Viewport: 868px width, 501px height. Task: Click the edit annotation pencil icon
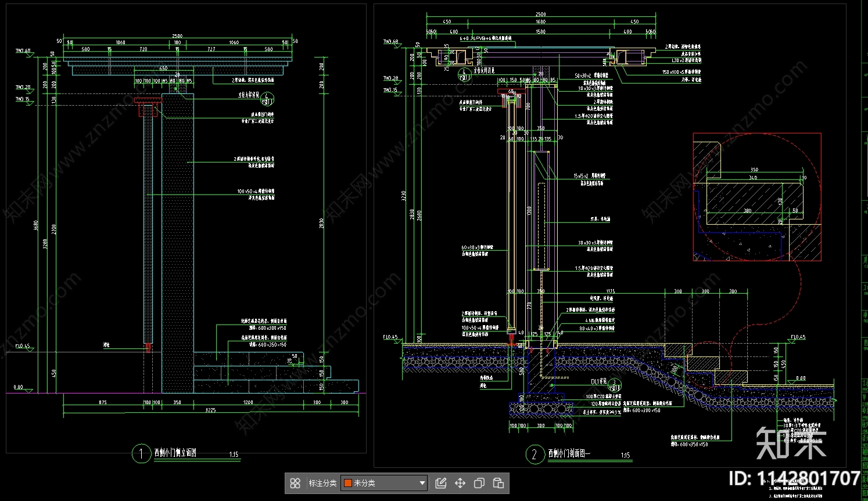tap(440, 483)
